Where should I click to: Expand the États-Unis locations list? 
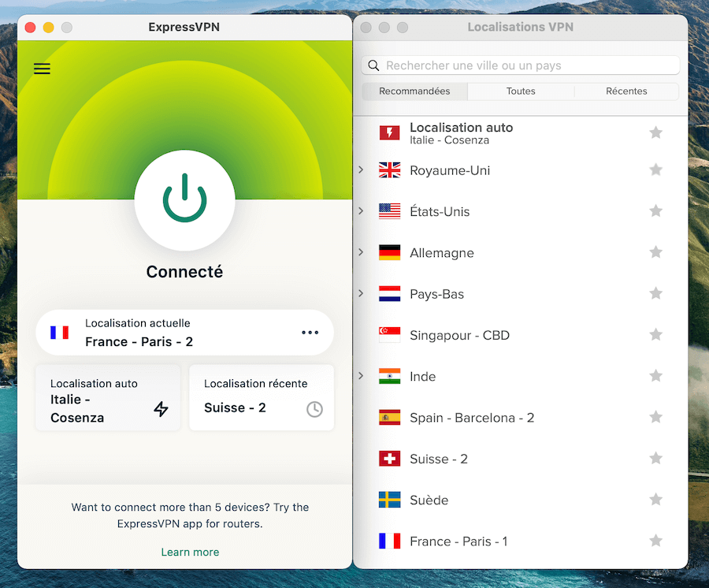[x=361, y=210]
